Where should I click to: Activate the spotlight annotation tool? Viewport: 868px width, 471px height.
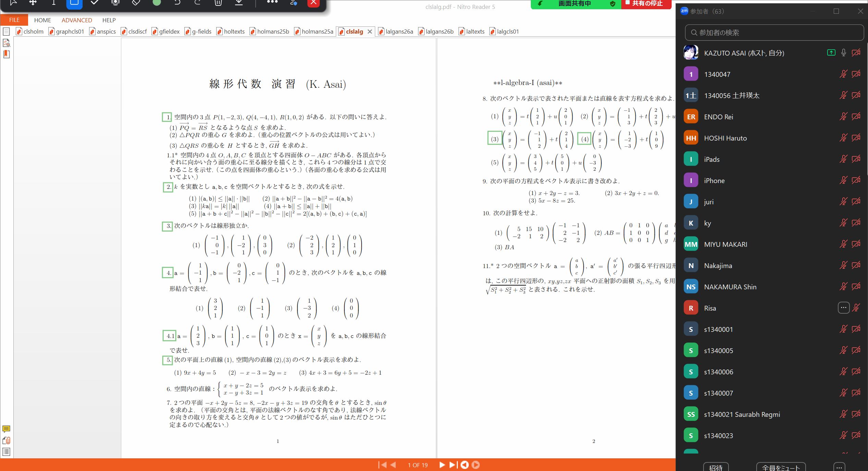[x=115, y=3]
